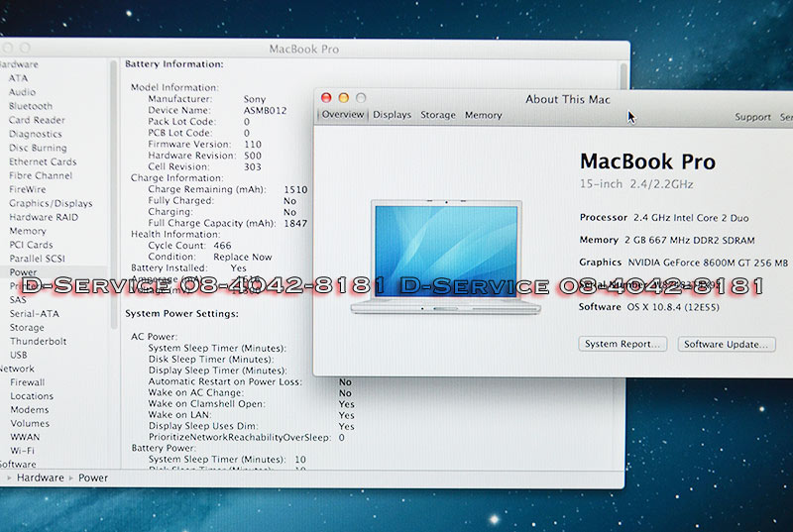
Task: Click the Memory 2 GB 667 MHz DDR2 text
Action: 667,240
